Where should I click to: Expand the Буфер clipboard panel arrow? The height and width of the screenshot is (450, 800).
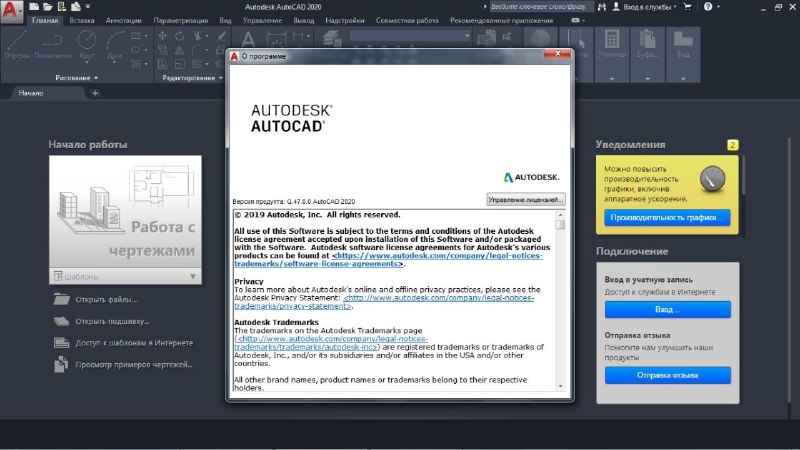[x=647, y=79]
